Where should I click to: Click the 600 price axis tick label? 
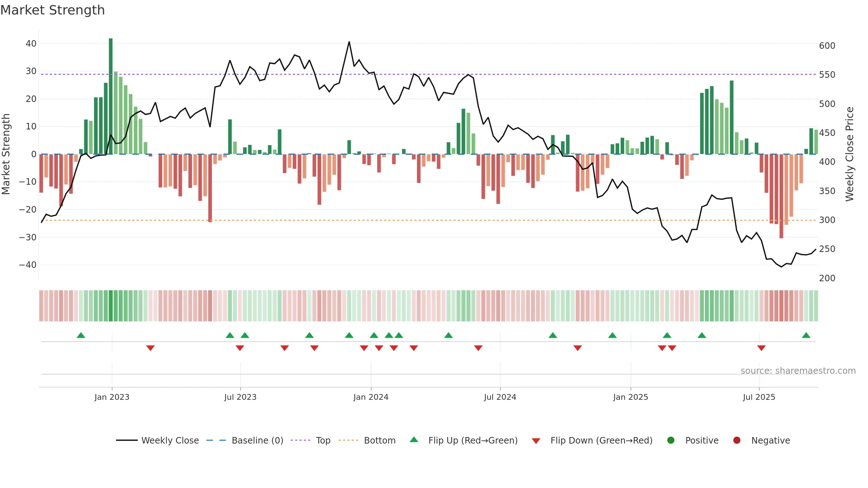click(827, 46)
